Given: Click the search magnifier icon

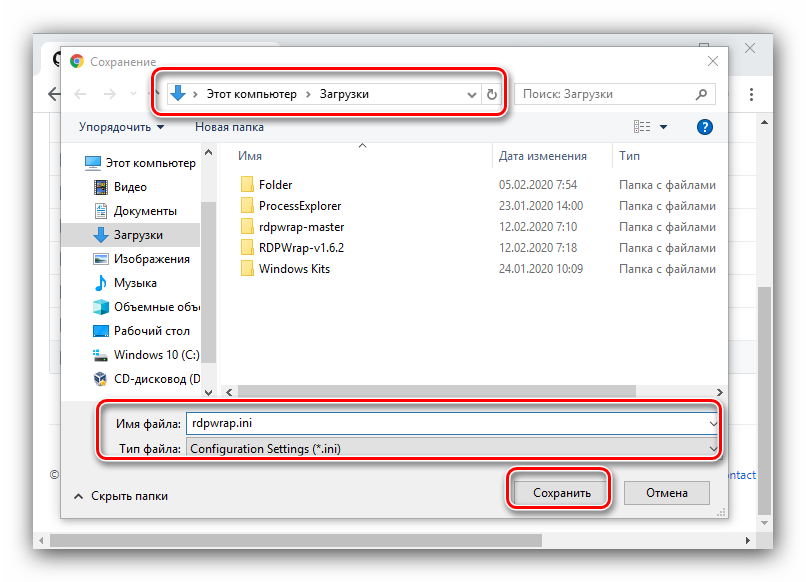Looking at the screenshot, I should point(701,95).
